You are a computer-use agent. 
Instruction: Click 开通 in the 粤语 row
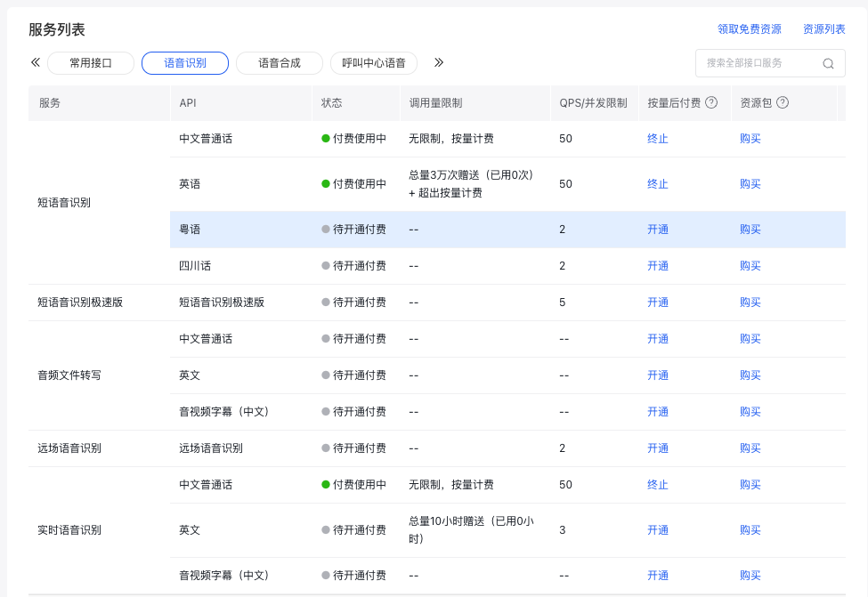point(658,229)
